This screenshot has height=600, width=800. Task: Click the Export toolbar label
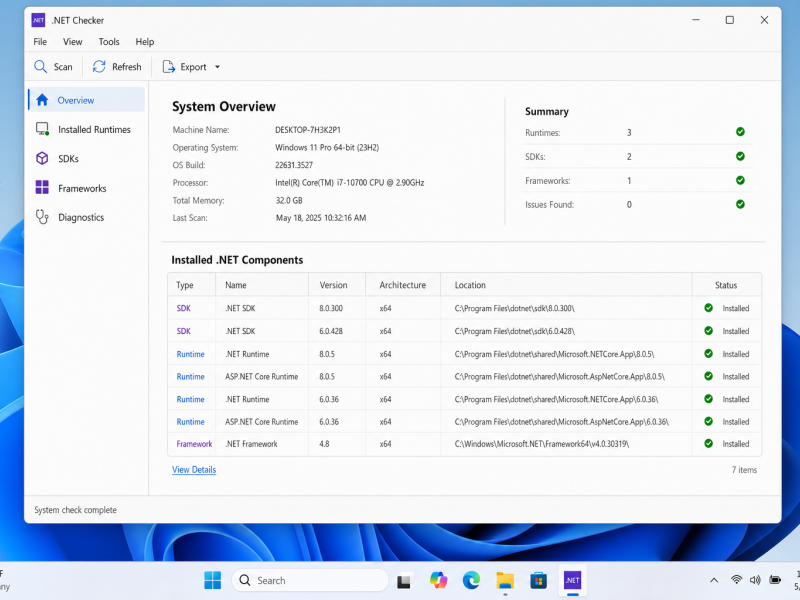[x=193, y=67]
